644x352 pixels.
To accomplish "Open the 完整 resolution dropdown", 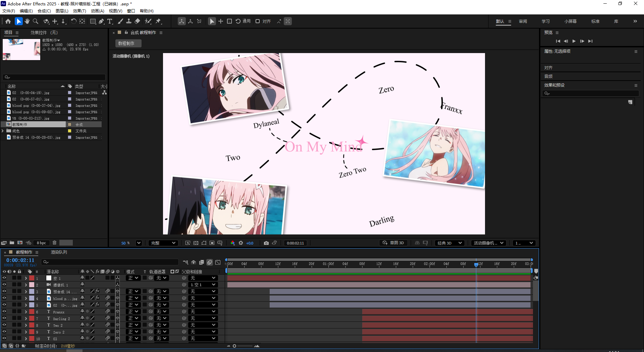I will (x=163, y=243).
